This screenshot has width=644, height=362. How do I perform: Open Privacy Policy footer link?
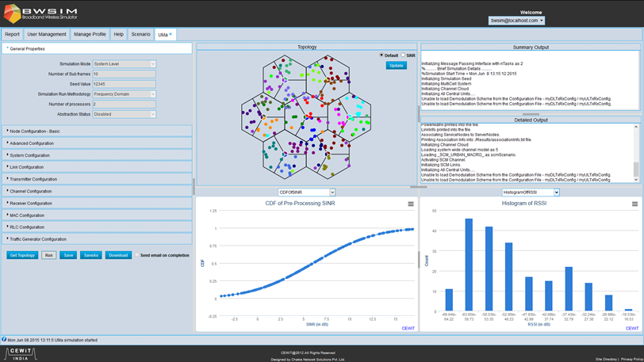[631, 359]
